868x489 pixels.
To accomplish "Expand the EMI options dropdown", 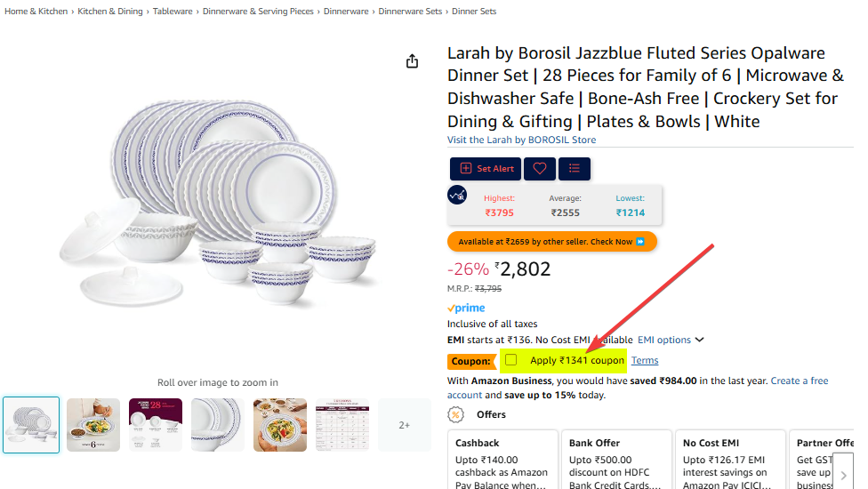I will (671, 340).
